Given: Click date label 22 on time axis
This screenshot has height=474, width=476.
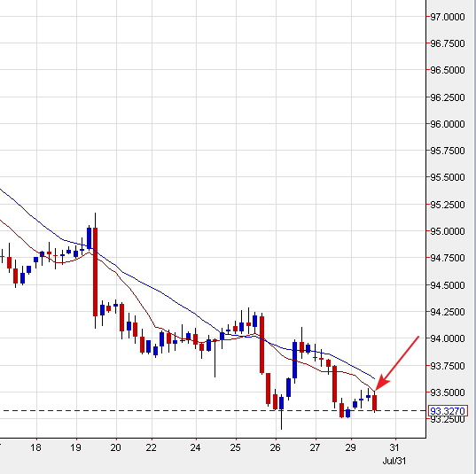Looking at the screenshot, I should [152, 447].
